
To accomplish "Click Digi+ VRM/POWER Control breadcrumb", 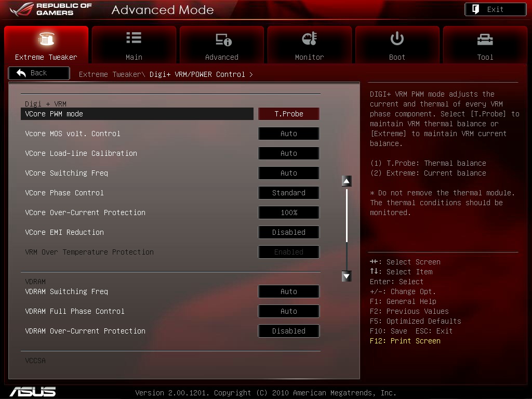I will pyautogui.click(x=197, y=74).
